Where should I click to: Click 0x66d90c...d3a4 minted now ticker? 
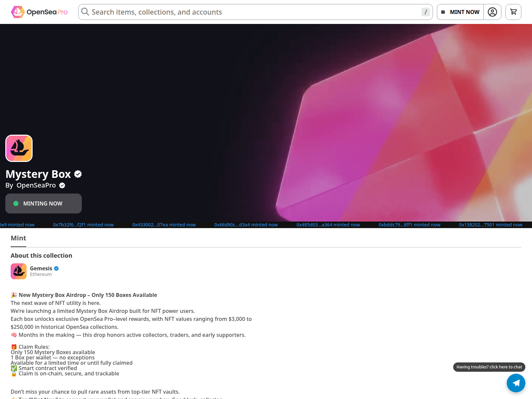click(x=246, y=225)
